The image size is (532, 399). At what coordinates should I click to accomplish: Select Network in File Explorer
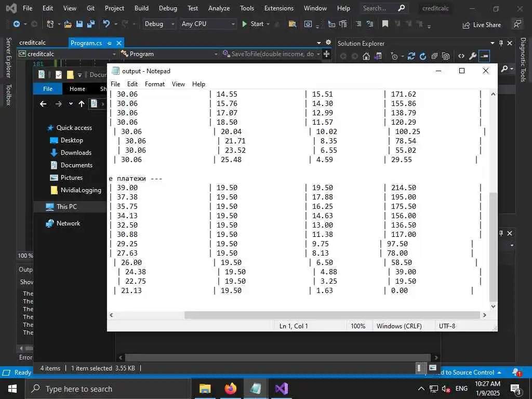coord(68,223)
